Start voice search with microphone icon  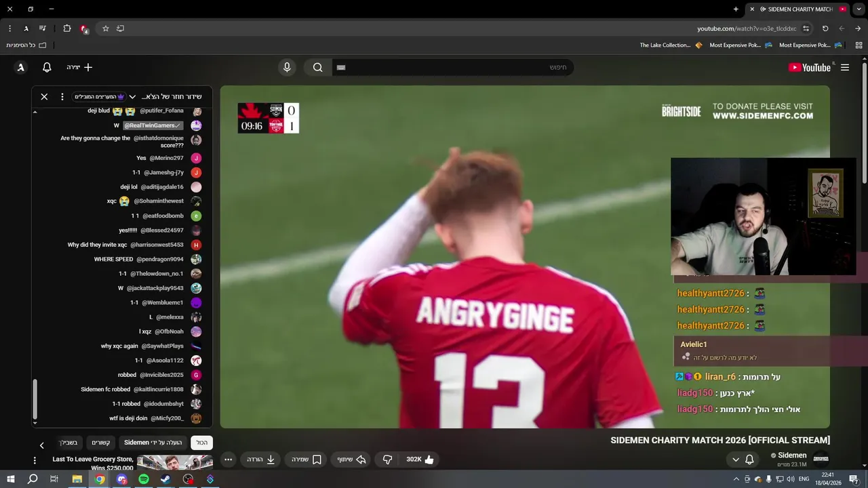287,67
